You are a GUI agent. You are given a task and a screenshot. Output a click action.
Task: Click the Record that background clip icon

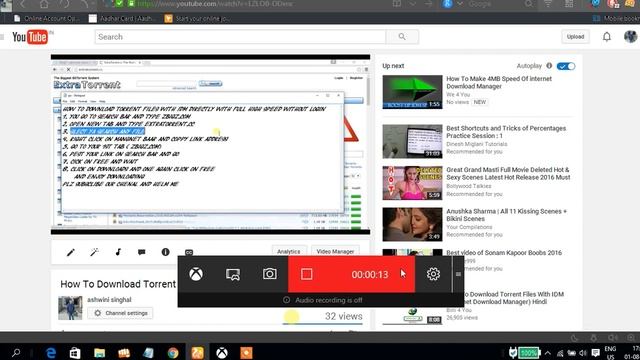tap(233, 274)
